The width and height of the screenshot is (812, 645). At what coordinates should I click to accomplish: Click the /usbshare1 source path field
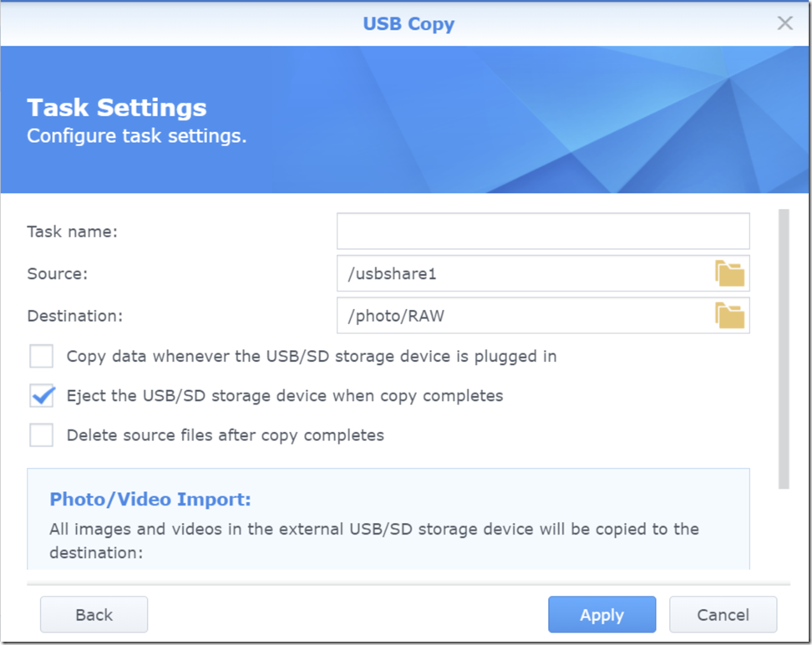(525, 273)
